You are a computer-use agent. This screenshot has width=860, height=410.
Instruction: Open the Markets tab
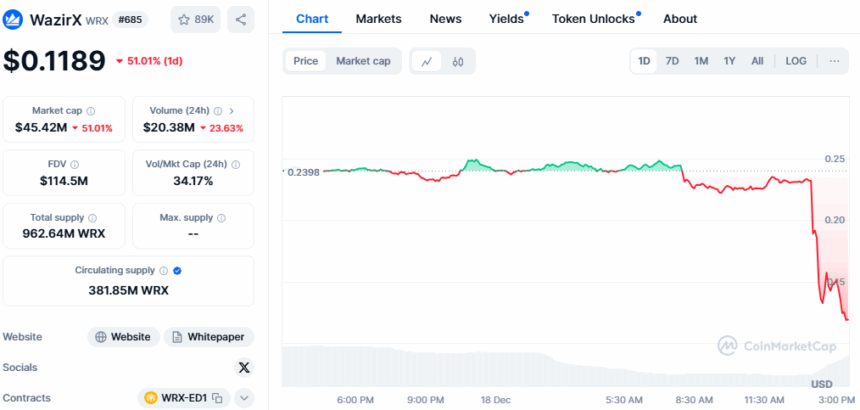click(378, 19)
